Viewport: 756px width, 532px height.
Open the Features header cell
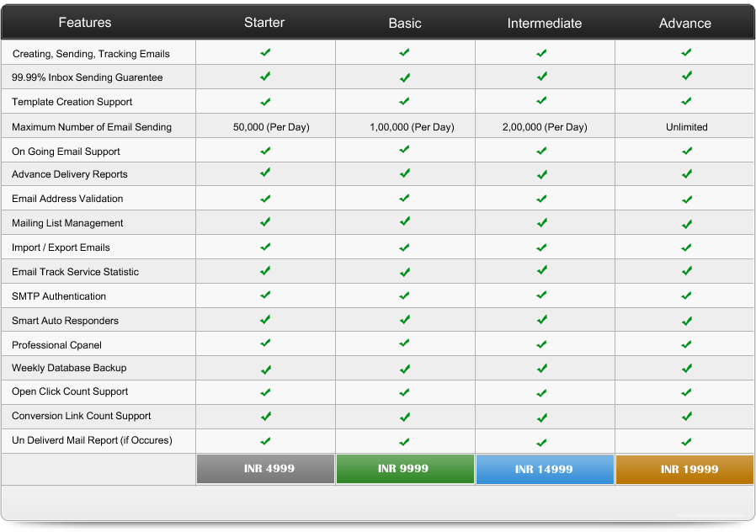(85, 23)
